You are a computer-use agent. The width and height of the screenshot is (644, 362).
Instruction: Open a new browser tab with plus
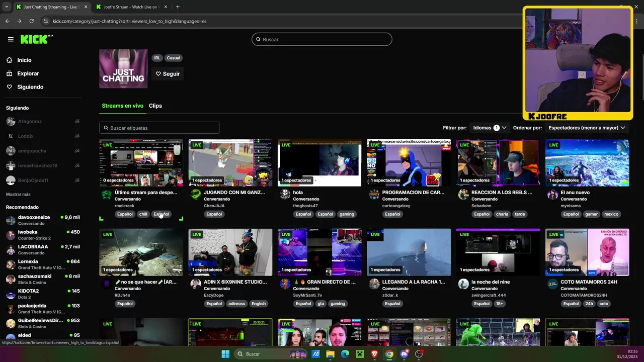pyautogui.click(x=178, y=7)
